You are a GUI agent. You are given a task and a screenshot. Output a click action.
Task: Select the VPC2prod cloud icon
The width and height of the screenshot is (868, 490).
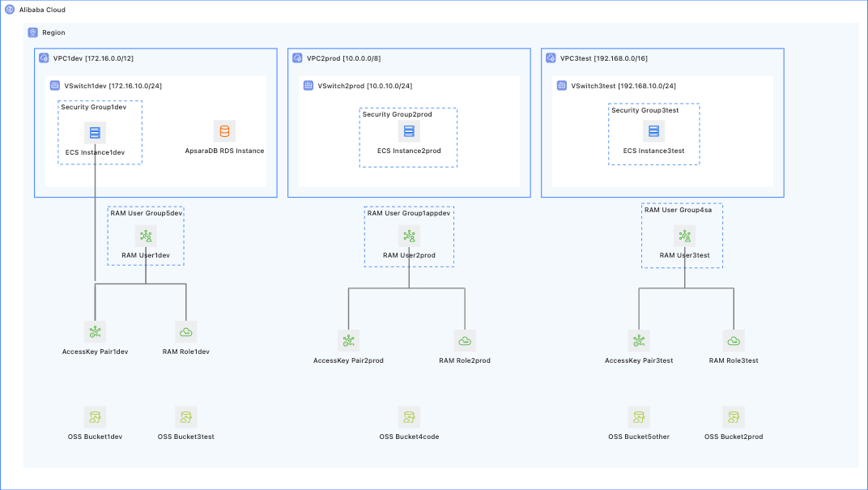click(297, 58)
